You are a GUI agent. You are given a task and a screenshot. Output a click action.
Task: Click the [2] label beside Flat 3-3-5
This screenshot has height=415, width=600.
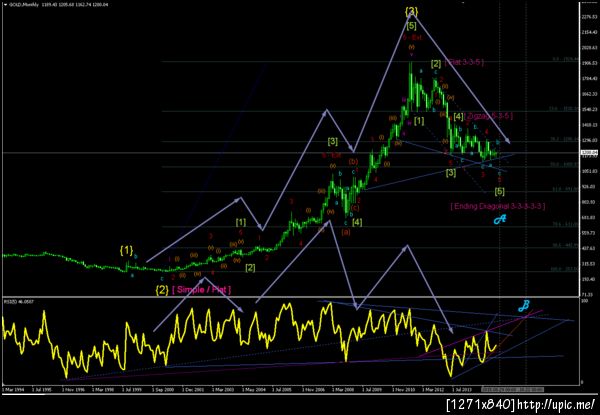pyautogui.click(x=436, y=63)
